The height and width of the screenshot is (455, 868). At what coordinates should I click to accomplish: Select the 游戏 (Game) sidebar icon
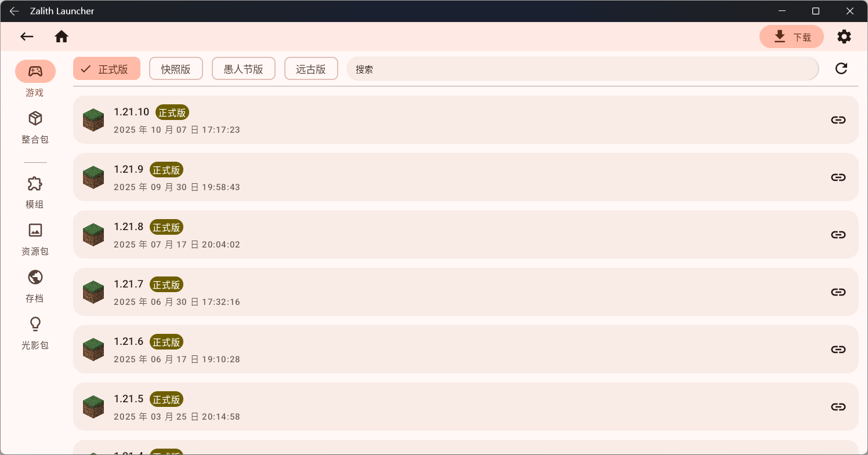(35, 71)
